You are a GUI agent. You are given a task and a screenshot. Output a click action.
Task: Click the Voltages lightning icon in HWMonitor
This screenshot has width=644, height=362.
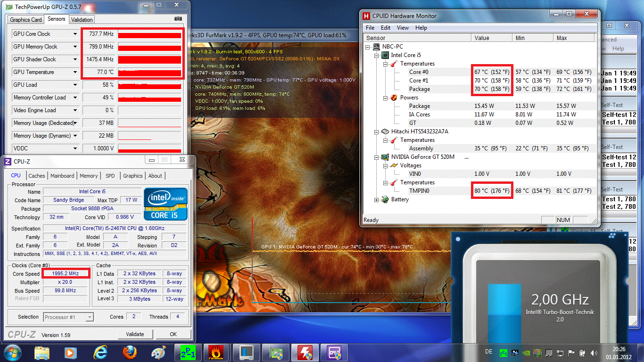(394, 165)
